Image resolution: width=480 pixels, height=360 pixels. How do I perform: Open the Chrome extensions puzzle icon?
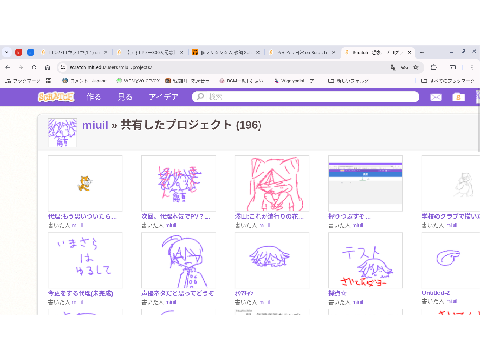(434, 67)
